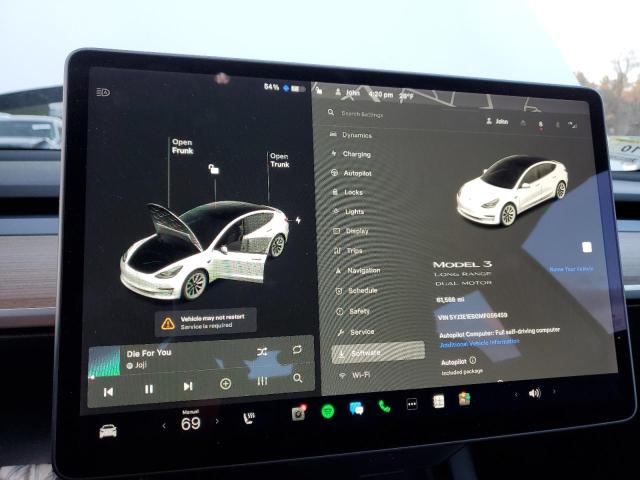The image size is (640, 480).
Task: Tap the car lock icon above vehicle
Action: [x=213, y=169]
